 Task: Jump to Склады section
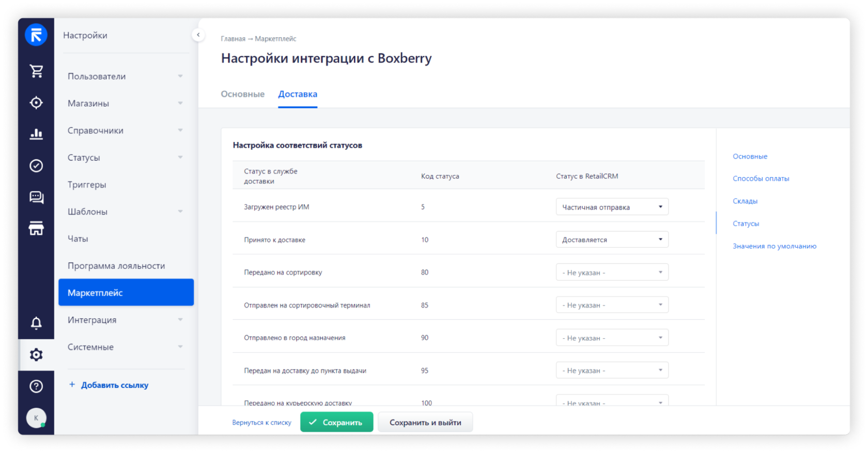coord(745,201)
